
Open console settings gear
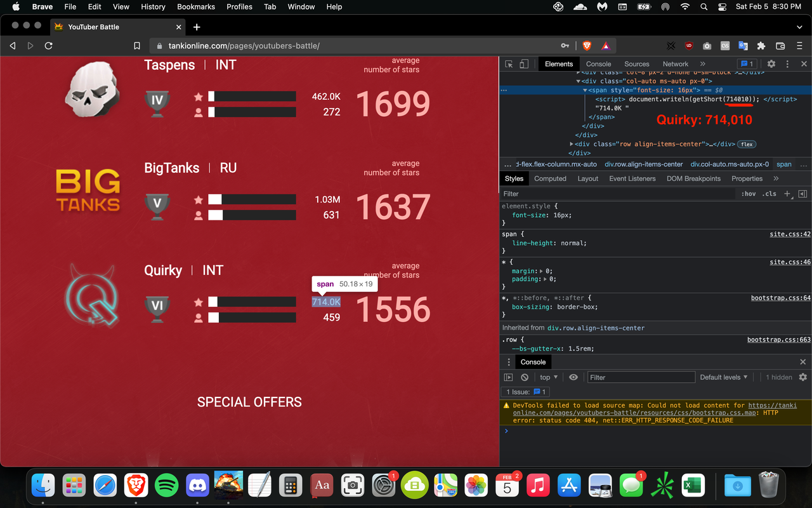802,377
